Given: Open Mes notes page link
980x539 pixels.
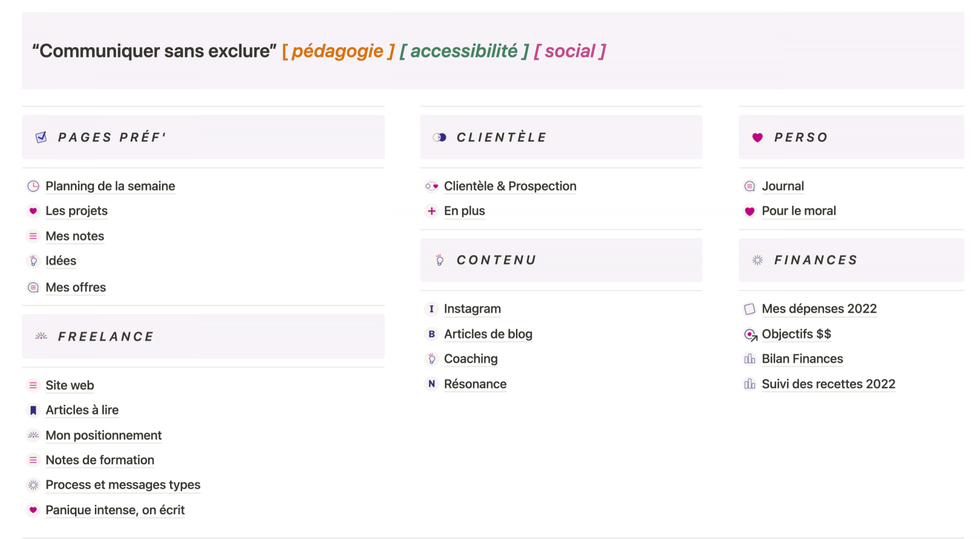Looking at the screenshot, I should (75, 236).
